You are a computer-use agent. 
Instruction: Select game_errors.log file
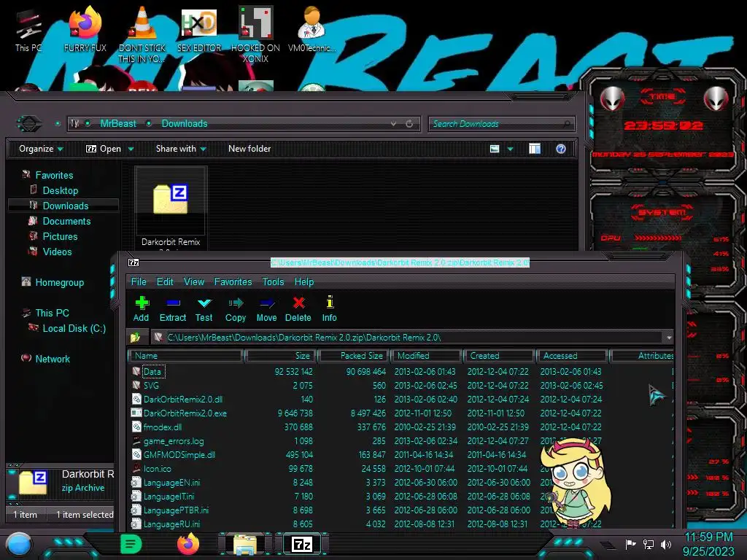pyautogui.click(x=174, y=441)
